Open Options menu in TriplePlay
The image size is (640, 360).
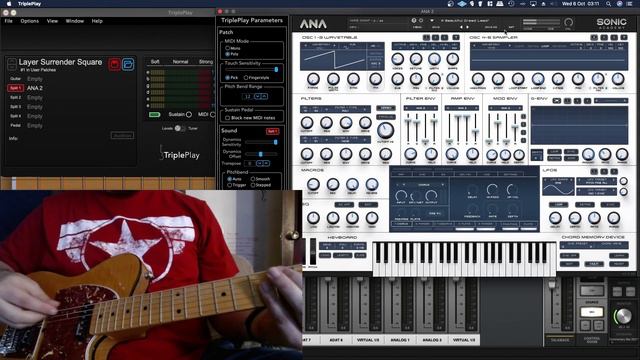pos(29,21)
